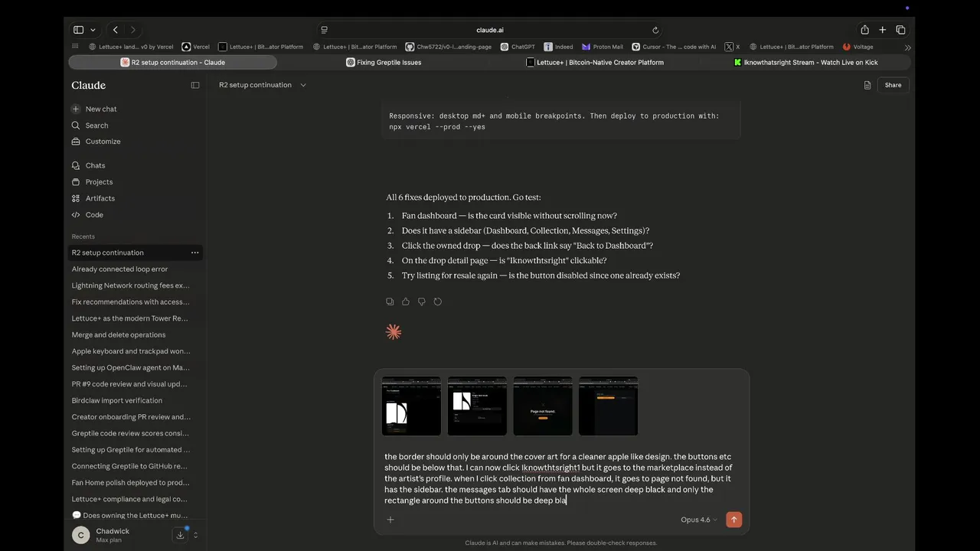The height and width of the screenshot is (551, 980).
Task: Open the Page not found screenshot thumbnail
Action: [543, 406]
